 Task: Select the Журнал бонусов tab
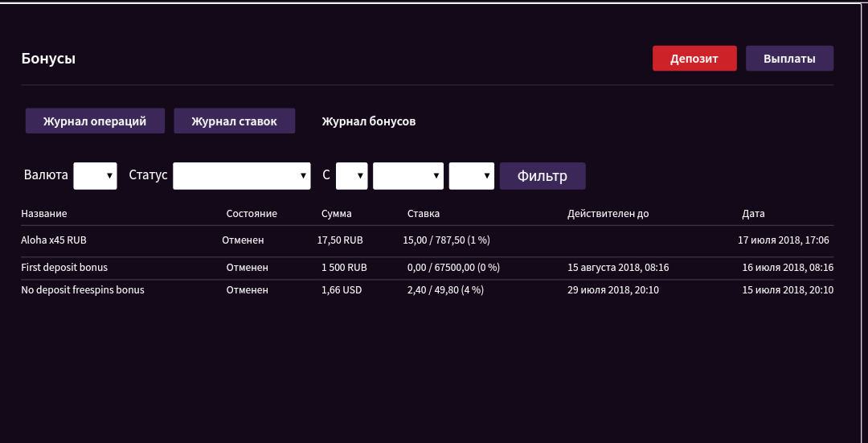click(369, 121)
